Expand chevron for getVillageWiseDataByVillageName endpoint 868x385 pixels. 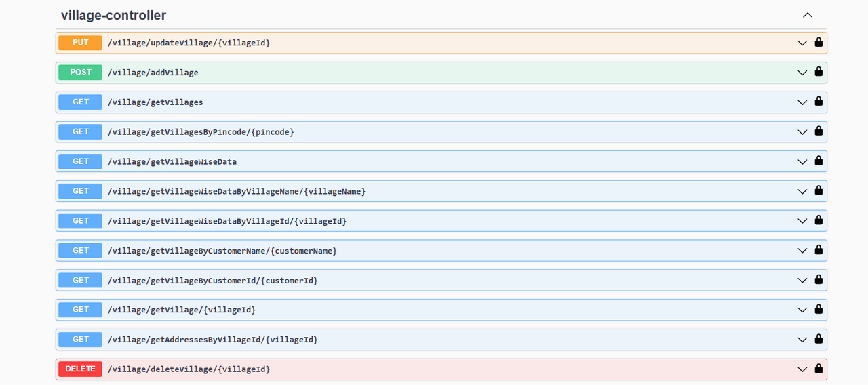click(x=802, y=191)
